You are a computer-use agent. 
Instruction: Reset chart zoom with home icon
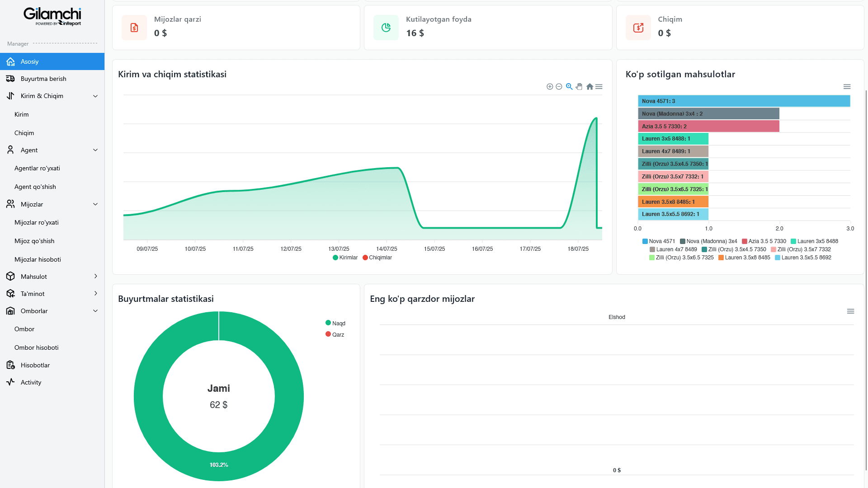click(x=590, y=87)
